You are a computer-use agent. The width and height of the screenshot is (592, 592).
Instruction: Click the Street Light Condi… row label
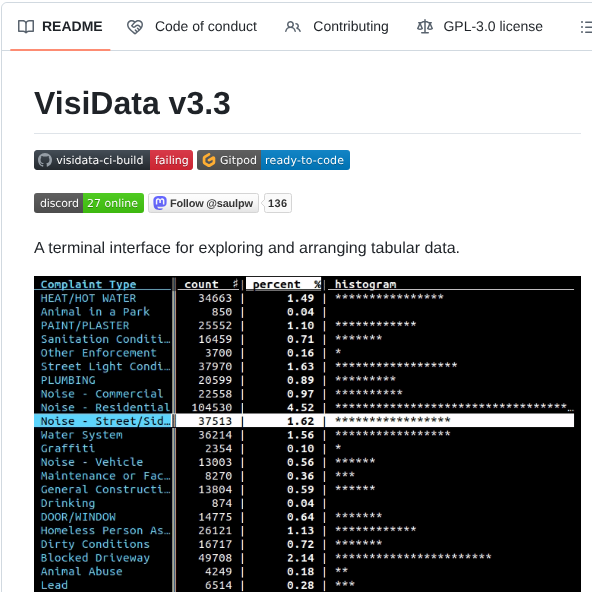click(x=105, y=366)
